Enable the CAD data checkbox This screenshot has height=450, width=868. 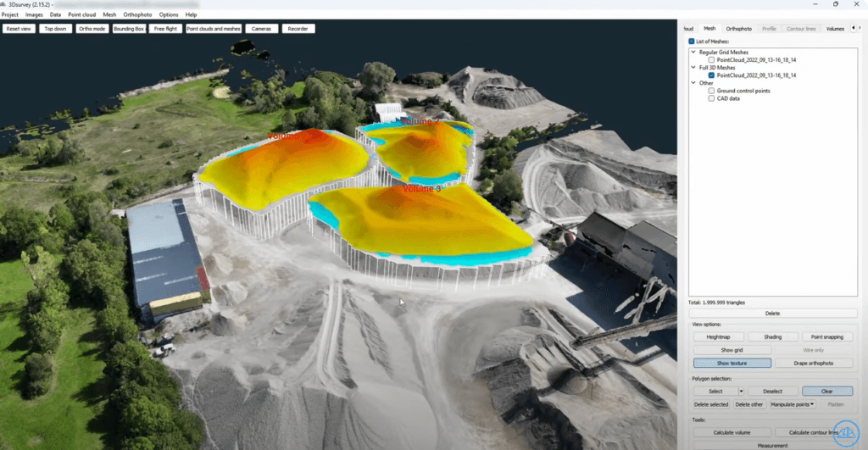[x=711, y=98]
